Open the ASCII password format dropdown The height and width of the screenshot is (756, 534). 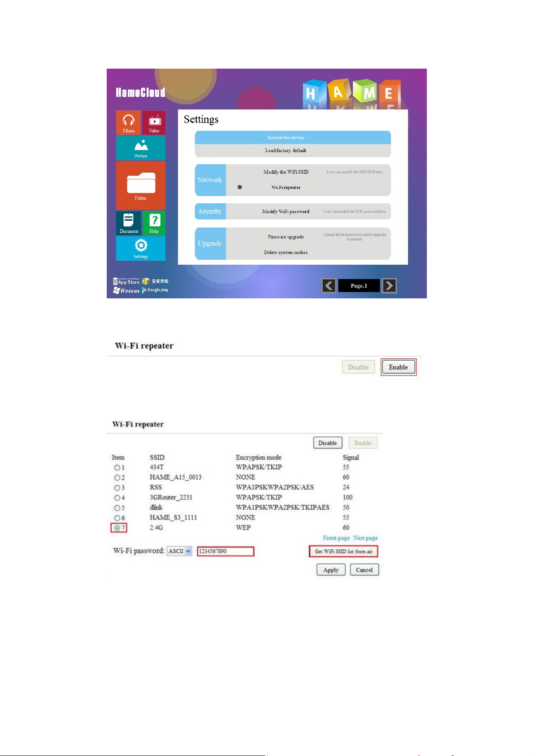point(179,551)
